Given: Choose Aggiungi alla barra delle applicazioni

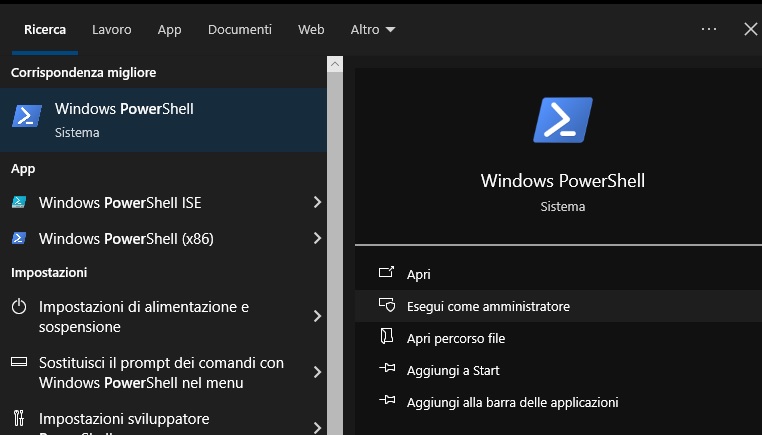Looking at the screenshot, I should (558, 402).
